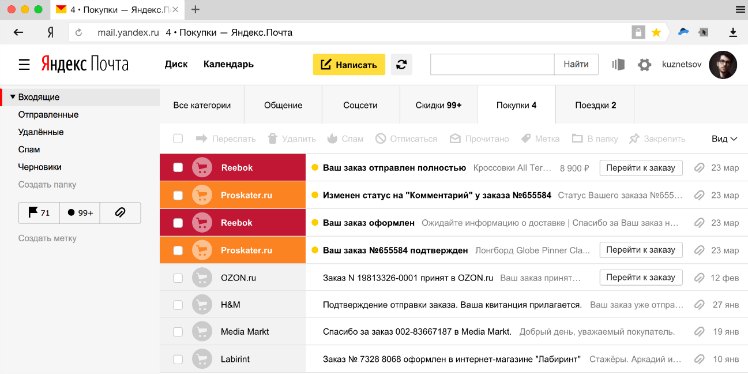The width and height of the screenshot is (748, 374).
Task: Click unread dot on 'Ваш заказ оформлен' message
Action: click(x=314, y=222)
